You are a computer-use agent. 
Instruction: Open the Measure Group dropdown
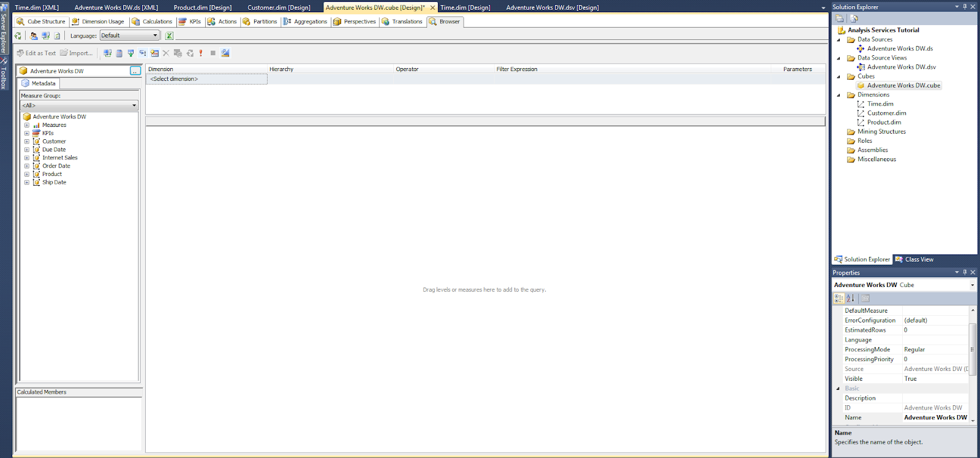(x=79, y=105)
